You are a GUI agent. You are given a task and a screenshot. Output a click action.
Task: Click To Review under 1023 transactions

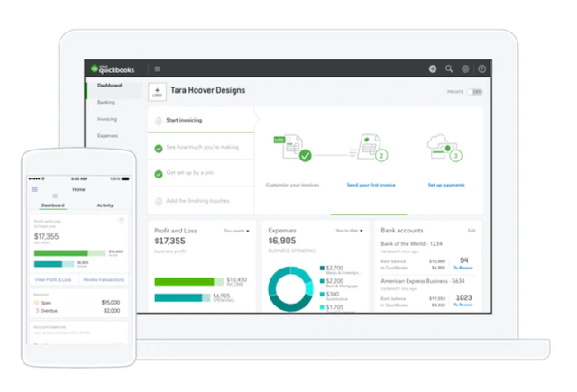click(x=463, y=305)
